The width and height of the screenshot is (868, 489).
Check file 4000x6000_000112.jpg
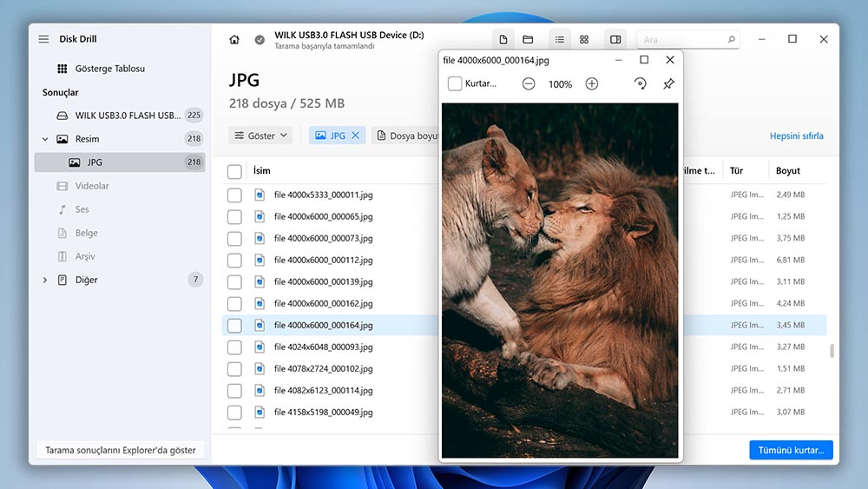click(234, 260)
